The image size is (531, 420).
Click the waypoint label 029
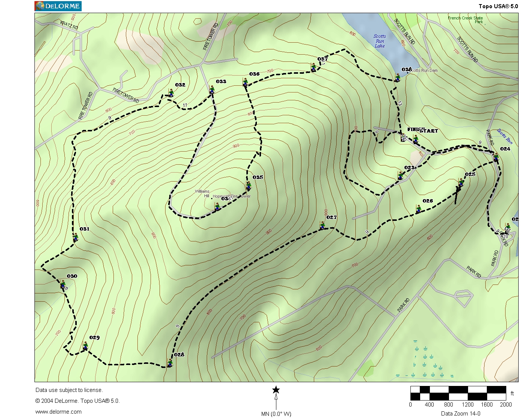click(94, 337)
